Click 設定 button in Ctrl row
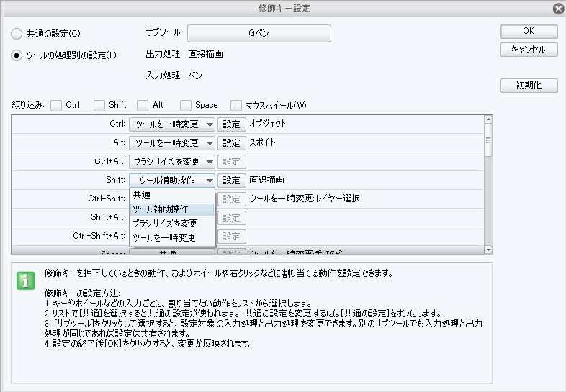The height and width of the screenshot is (392, 566). pyautogui.click(x=232, y=124)
